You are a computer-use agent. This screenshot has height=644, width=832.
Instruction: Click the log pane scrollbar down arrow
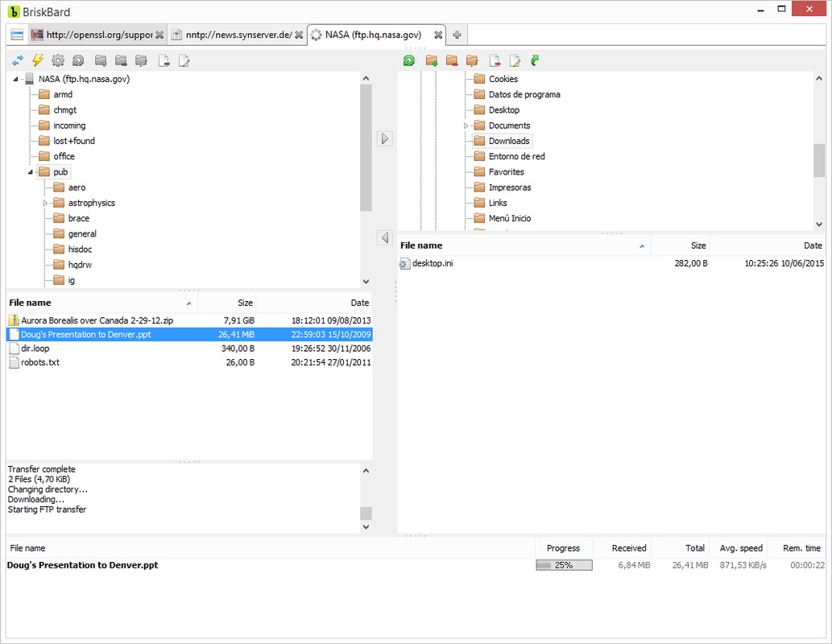pos(366,527)
